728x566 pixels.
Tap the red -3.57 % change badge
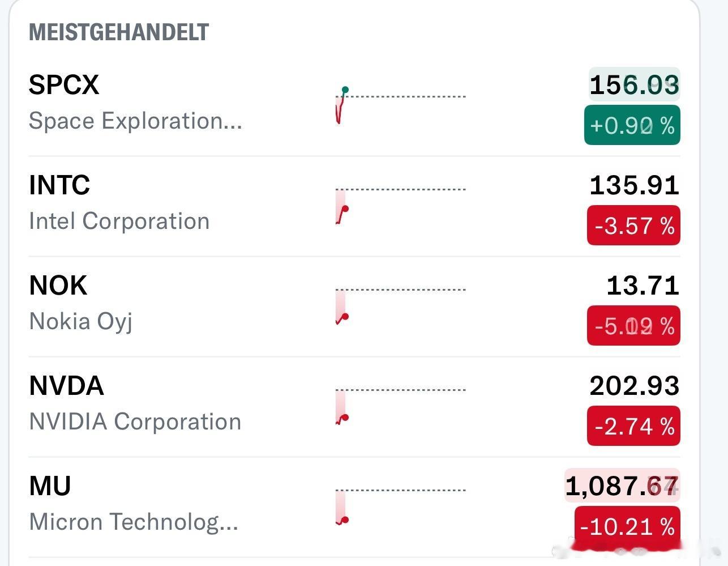(x=633, y=225)
